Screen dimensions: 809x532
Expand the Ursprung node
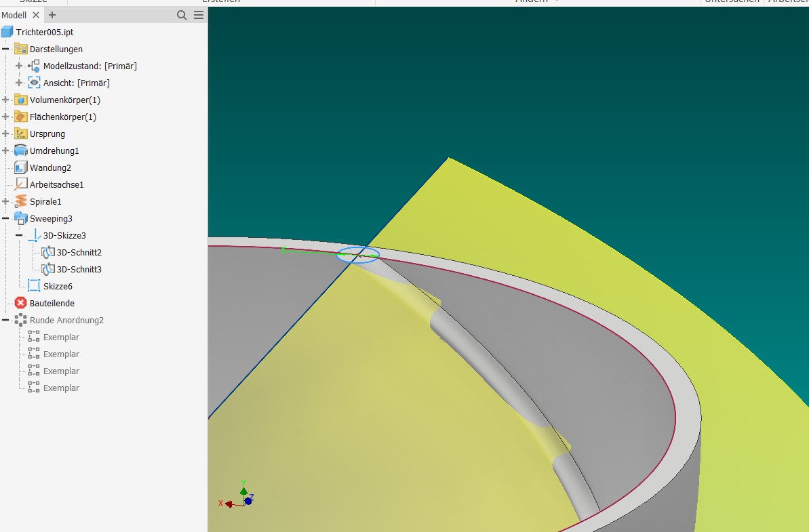[5, 134]
